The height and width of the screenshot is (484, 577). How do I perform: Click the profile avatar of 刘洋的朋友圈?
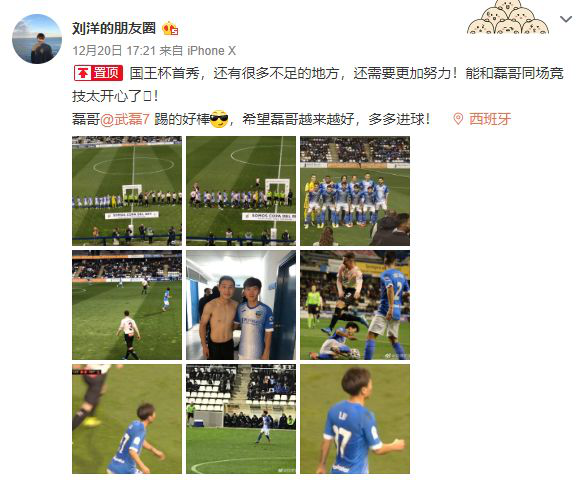(x=37, y=39)
